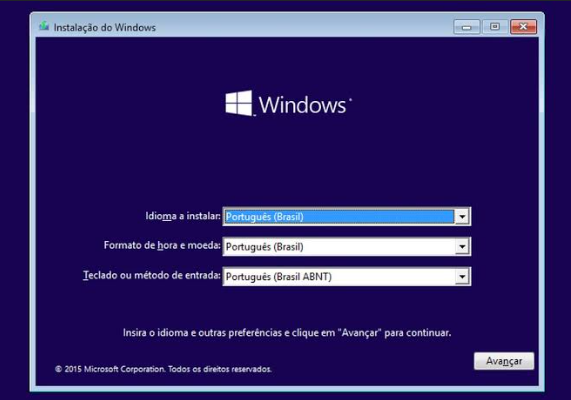Click the Avançar button
Screen dimensions: 571x400
504,361
